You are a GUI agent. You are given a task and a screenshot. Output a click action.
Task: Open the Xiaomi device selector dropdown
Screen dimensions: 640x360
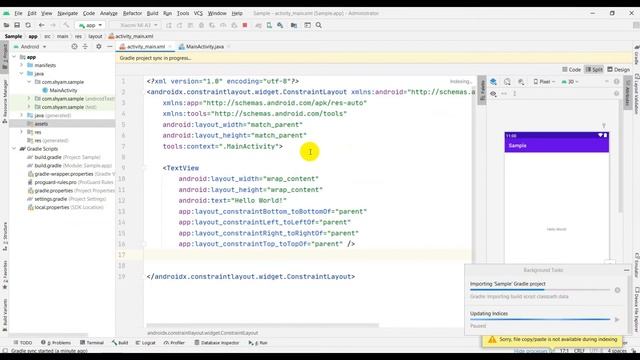coord(136,25)
